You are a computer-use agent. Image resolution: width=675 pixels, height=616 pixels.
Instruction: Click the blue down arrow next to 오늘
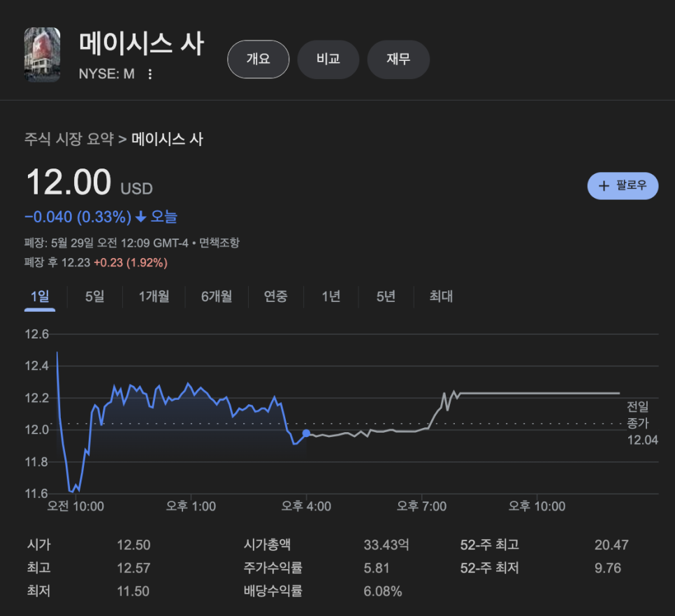pyautogui.click(x=140, y=217)
